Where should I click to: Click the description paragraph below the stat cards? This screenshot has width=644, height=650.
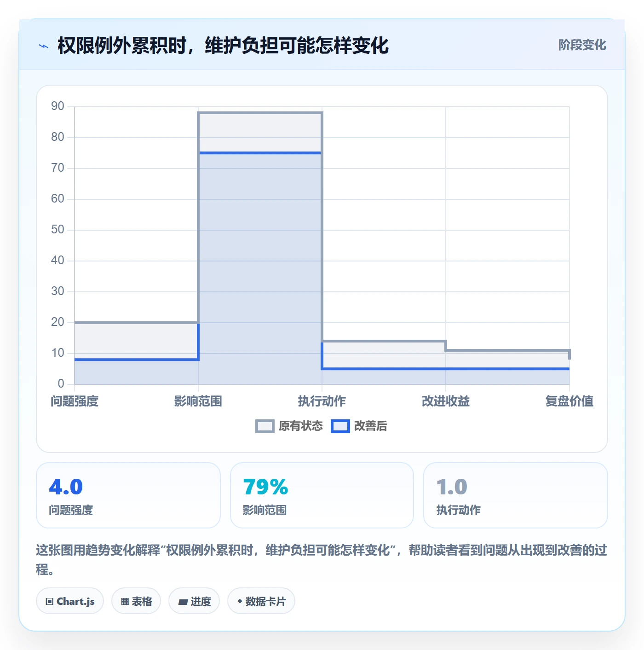tap(322, 560)
